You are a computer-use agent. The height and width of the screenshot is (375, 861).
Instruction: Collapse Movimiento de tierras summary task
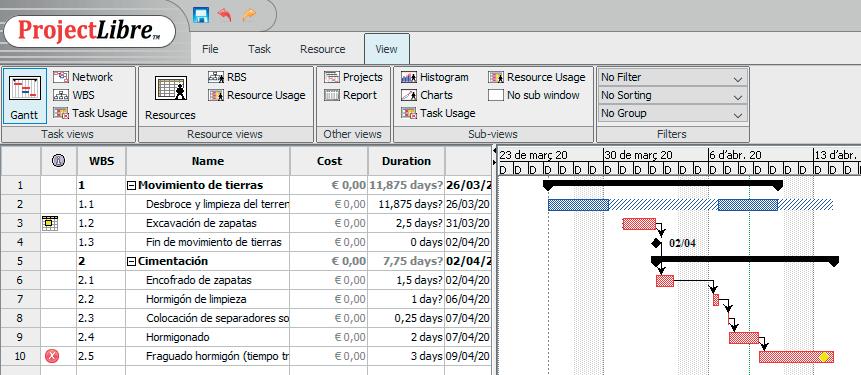click(131, 186)
